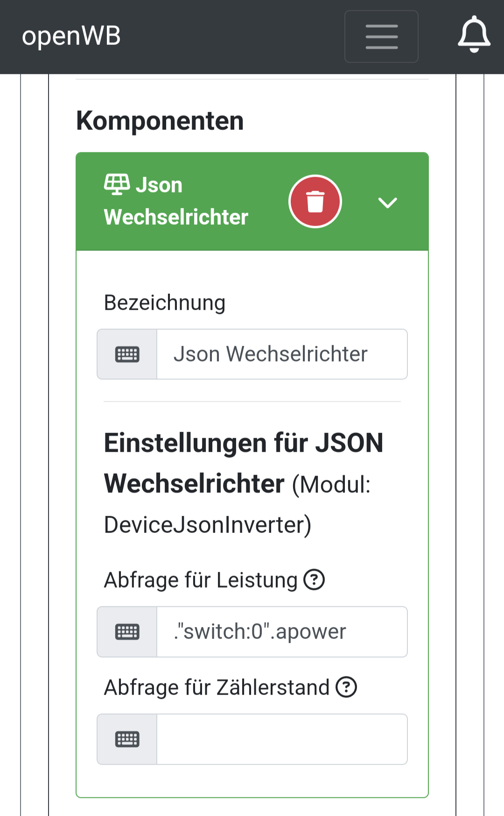Click the Abfrage für Leistung label
504x816 pixels.
tap(201, 580)
